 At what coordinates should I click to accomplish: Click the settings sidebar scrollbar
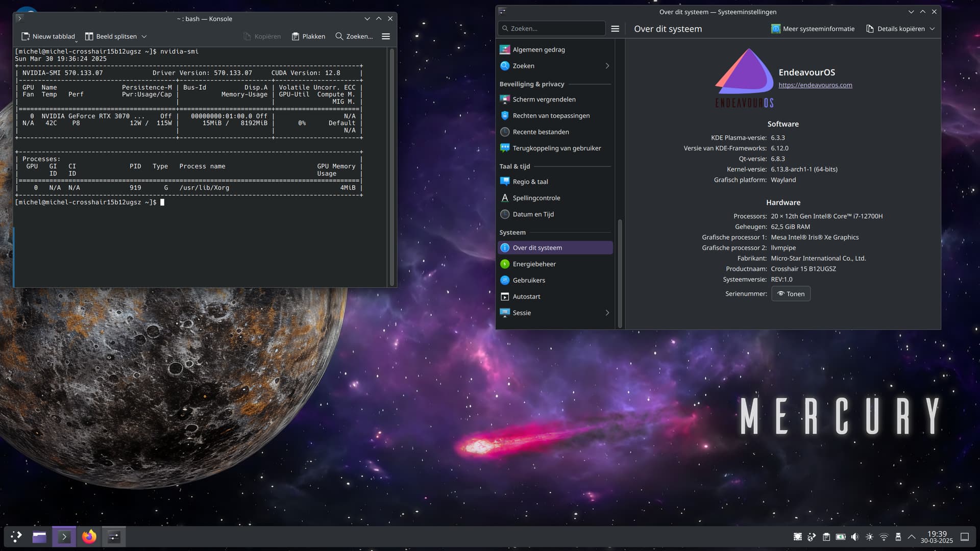click(x=620, y=273)
